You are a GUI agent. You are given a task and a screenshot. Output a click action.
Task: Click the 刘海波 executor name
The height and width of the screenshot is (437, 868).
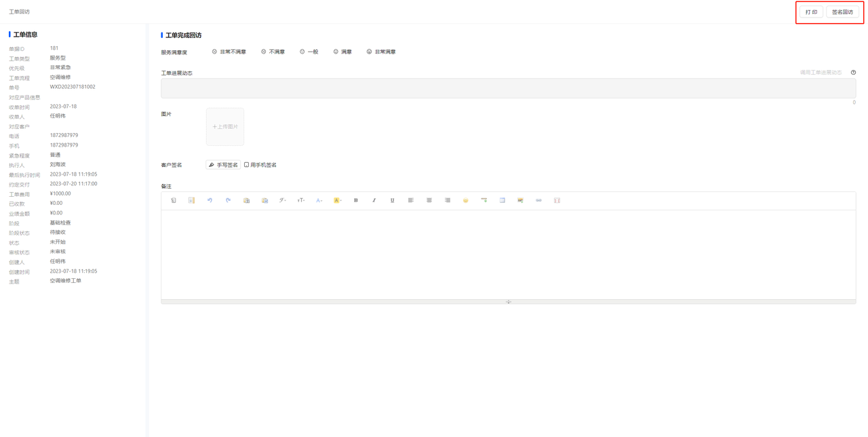[x=58, y=164]
